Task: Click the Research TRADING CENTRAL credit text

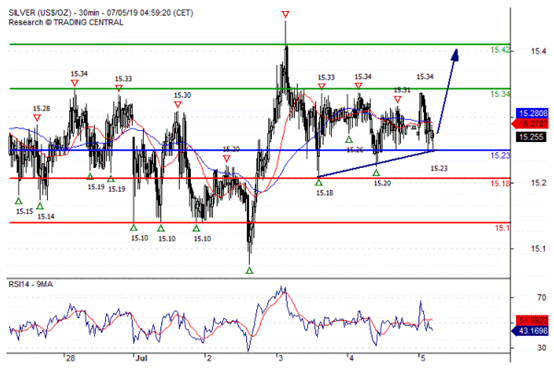Action: coord(66,22)
